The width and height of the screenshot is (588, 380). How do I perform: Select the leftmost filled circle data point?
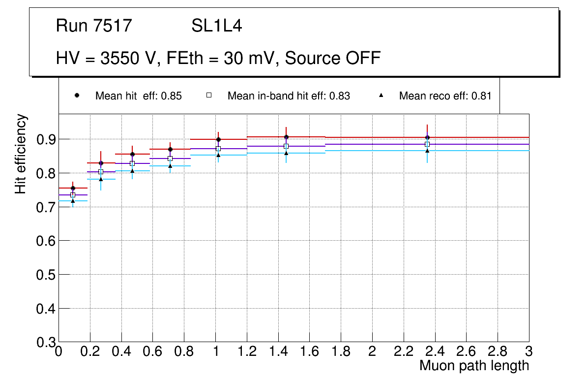73,188
